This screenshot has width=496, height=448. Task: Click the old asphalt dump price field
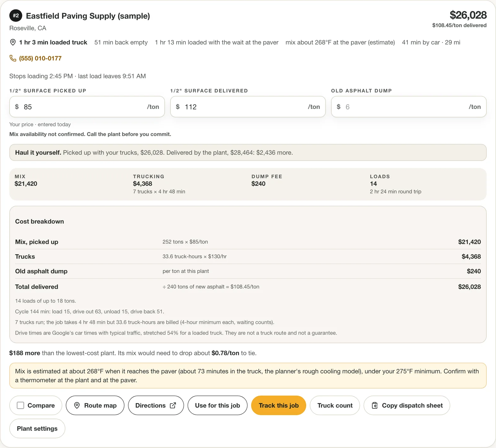(x=409, y=107)
